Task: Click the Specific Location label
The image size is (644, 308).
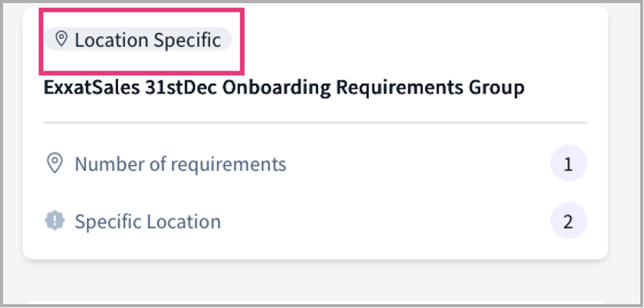Action: 147,222
